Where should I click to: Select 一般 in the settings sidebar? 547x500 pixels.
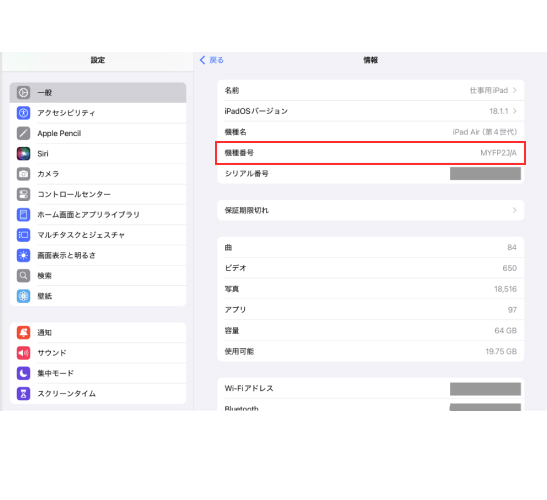pos(98,92)
